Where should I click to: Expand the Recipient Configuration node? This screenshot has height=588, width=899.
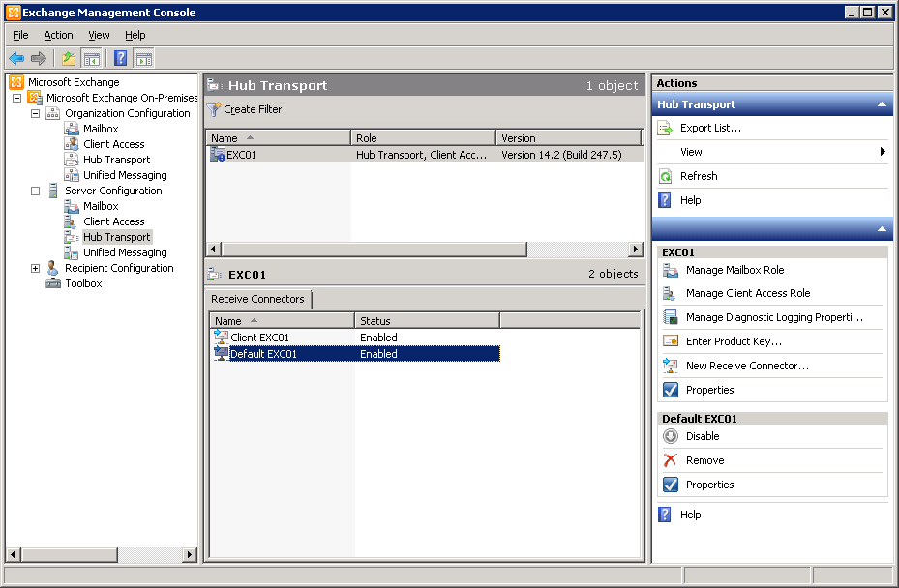(x=36, y=268)
